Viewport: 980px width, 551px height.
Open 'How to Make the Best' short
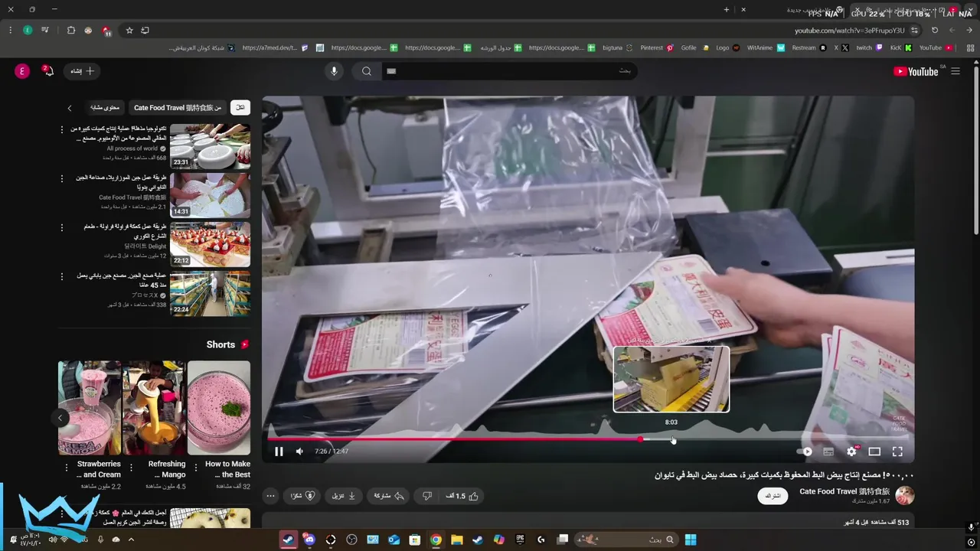(x=219, y=408)
